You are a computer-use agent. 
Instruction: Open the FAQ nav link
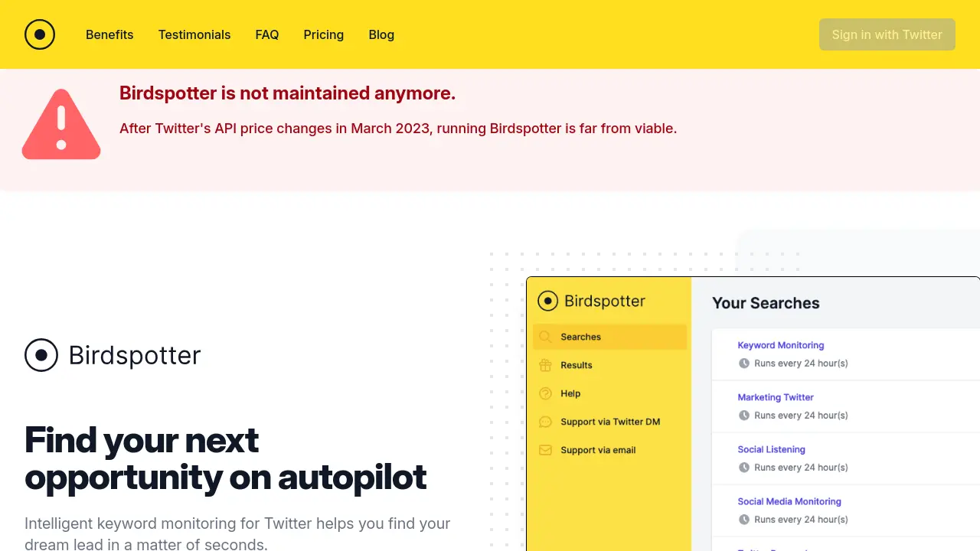[x=267, y=34]
